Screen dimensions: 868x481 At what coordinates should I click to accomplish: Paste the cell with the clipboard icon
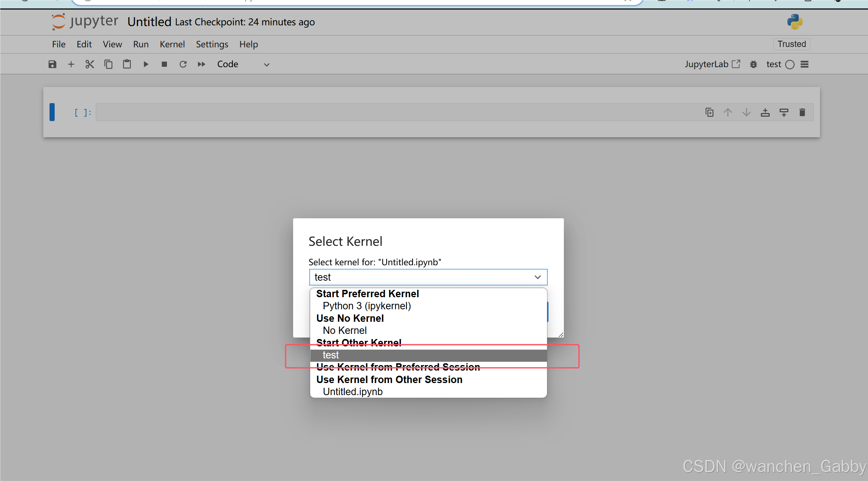pyautogui.click(x=127, y=64)
